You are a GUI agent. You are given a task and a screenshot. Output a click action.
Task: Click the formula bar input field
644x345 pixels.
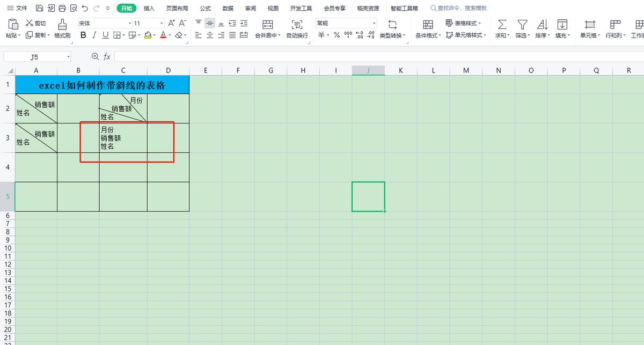pyautogui.click(x=378, y=56)
